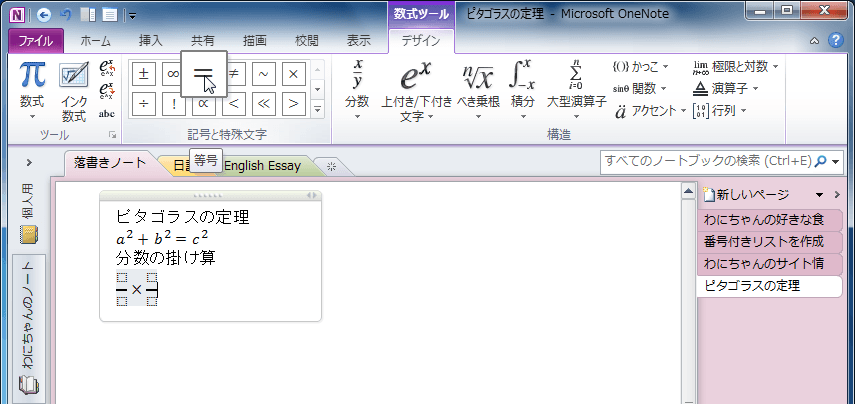This screenshot has height=404, width=855.
Task: Insert the proportional-to ∝ symbol
Action: 204,106
